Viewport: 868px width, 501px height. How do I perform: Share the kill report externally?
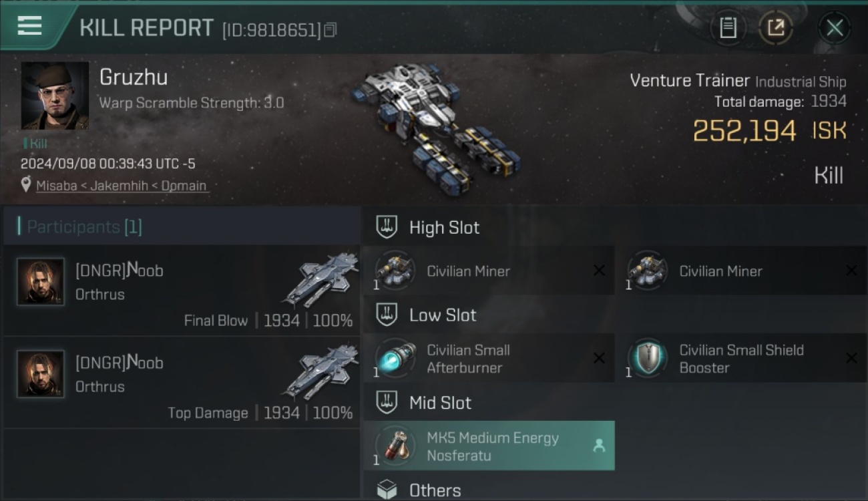point(776,28)
